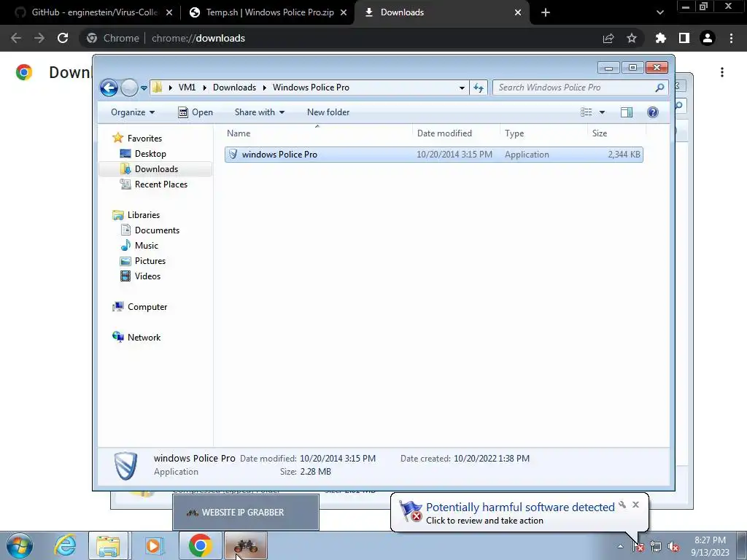Click wrench icon on notification balloon

click(x=622, y=505)
